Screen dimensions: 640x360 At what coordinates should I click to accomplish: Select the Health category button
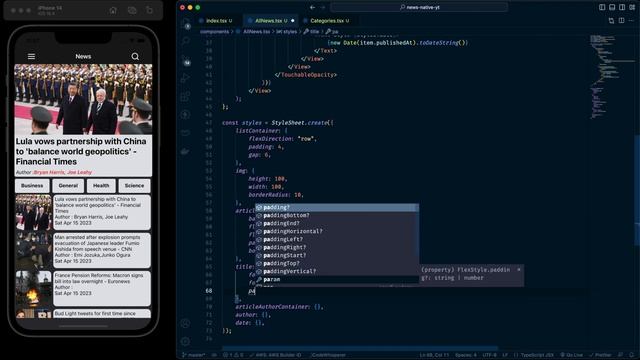[101, 186]
